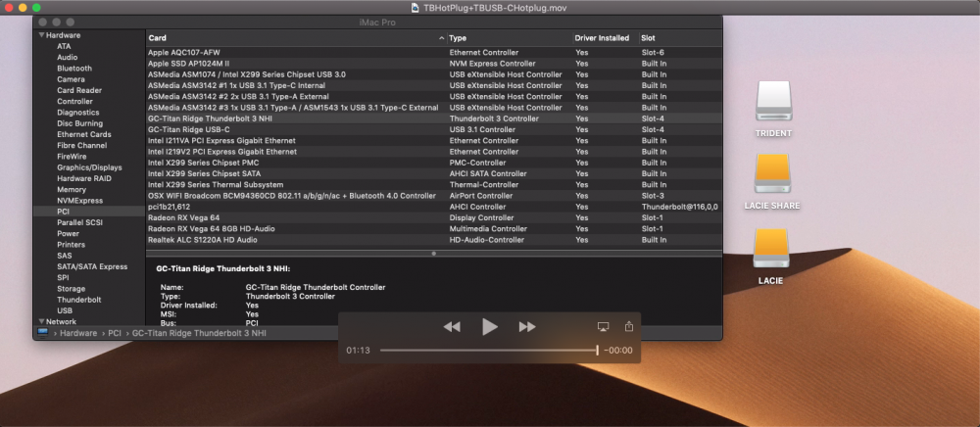Select the Realtek ALC S1220A HD Audio row
The image size is (980, 427).
coord(434,240)
